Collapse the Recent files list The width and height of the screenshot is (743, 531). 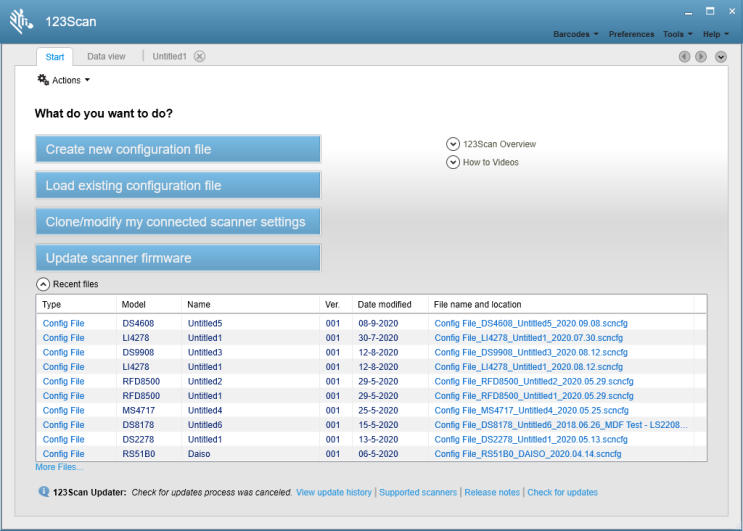(x=42, y=284)
